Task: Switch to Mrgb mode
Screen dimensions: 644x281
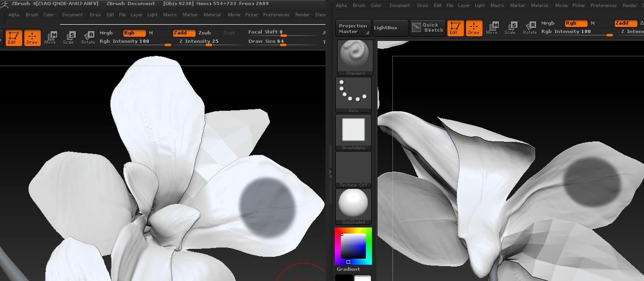Action: (548, 23)
